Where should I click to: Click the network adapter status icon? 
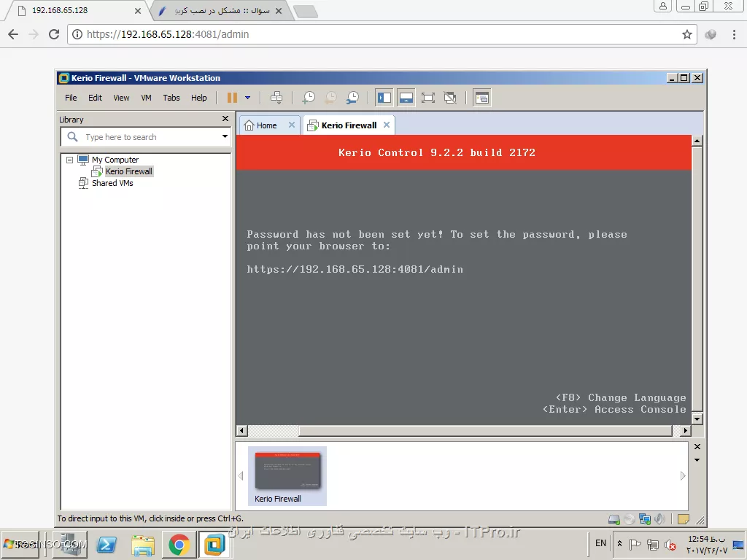coord(645,519)
